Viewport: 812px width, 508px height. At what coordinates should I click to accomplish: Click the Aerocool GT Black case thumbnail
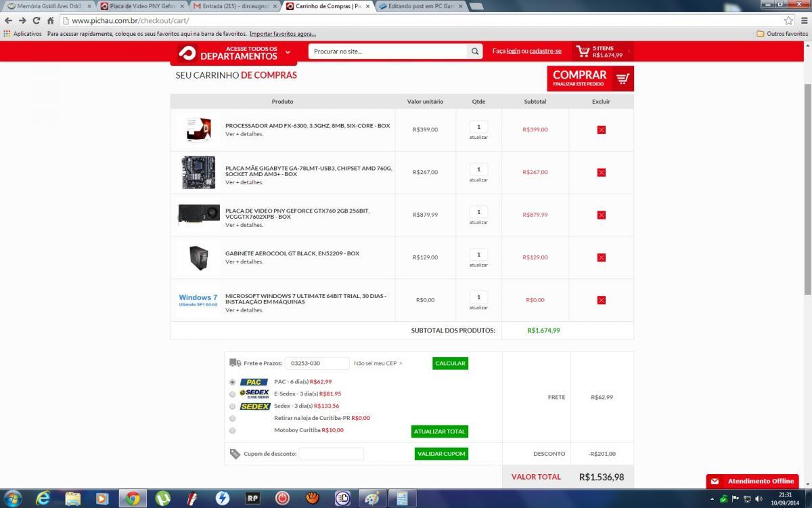tap(198, 257)
